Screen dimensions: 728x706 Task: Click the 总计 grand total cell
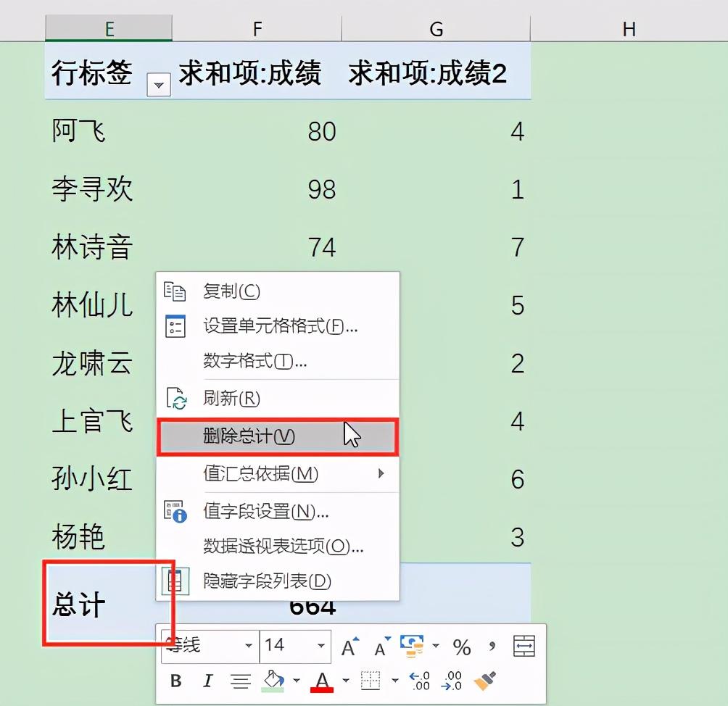pos(109,602)
